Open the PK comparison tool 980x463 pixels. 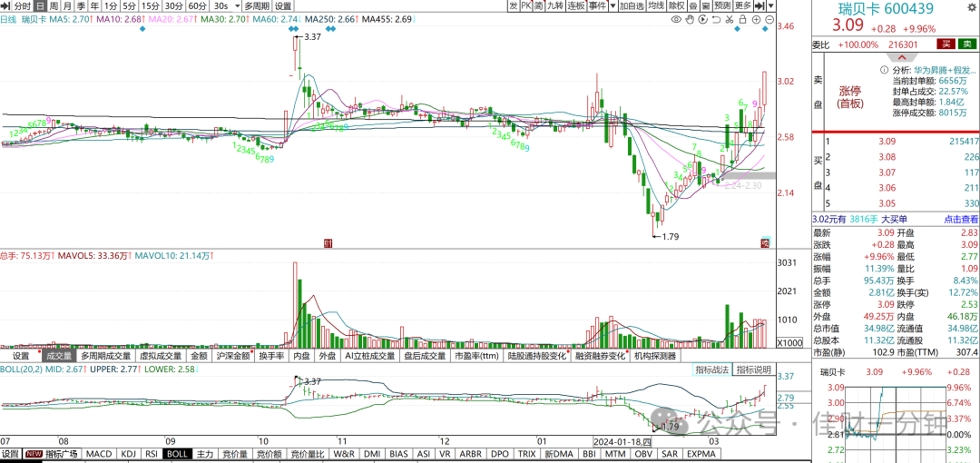tap(525, 5)
